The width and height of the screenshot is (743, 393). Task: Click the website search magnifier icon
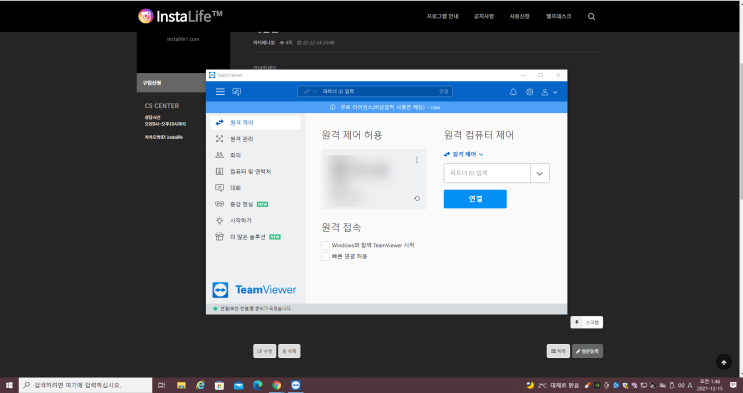[x=591, y=17]
